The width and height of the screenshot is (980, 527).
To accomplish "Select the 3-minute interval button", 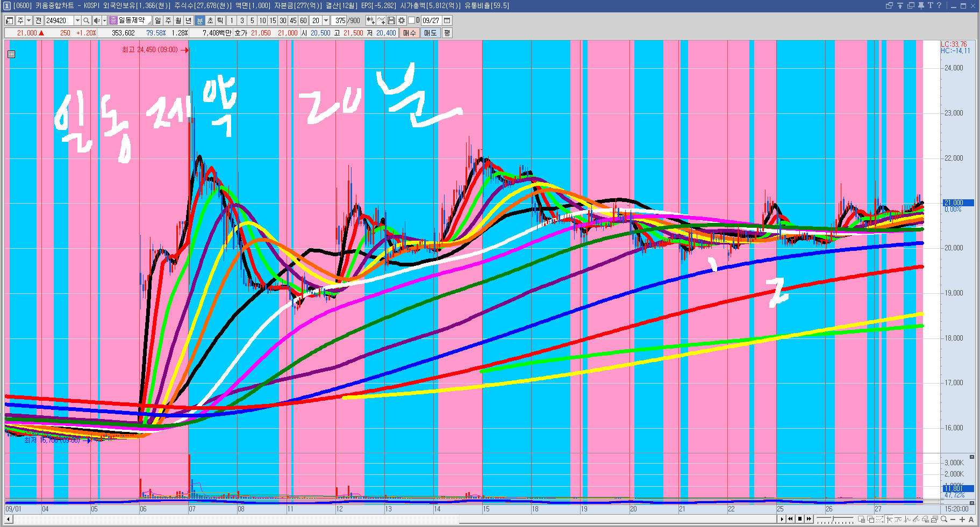I will [242, 20].
